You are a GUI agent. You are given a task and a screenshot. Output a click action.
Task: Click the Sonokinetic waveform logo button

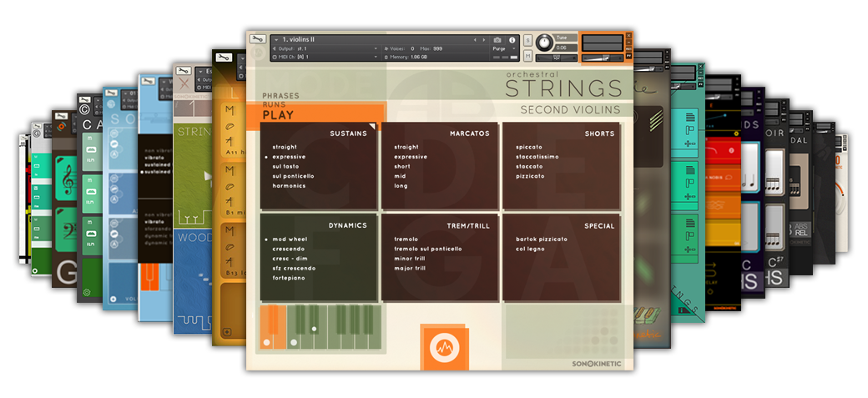coord(445,348)
